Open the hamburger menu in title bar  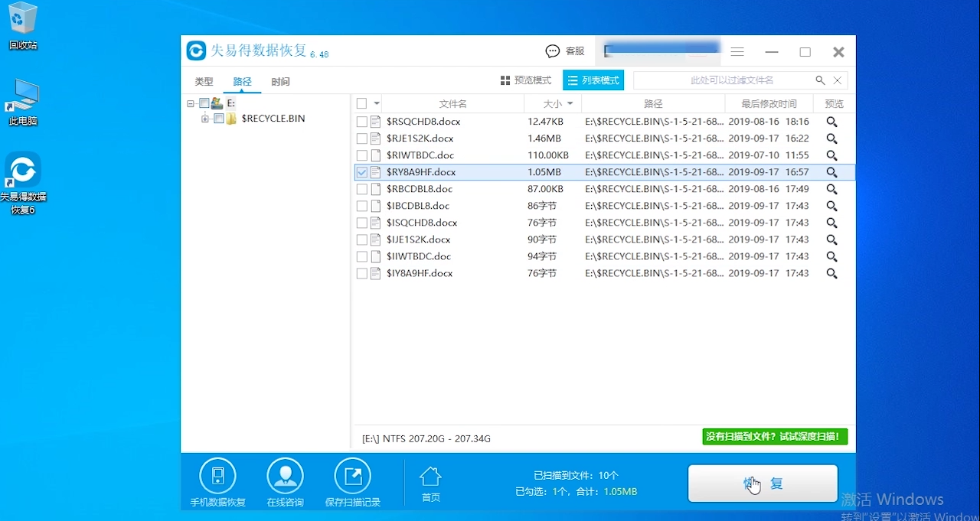pos(737,51)
